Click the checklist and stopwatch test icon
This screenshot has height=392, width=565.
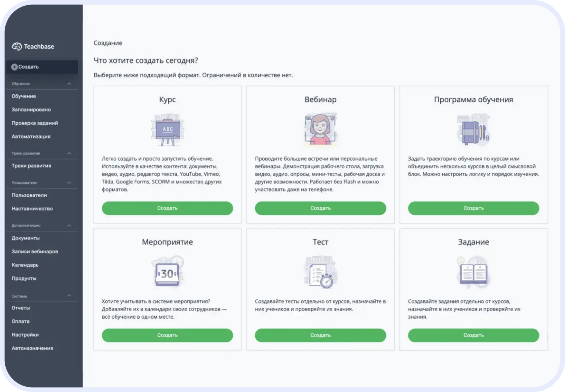point(320,273)
